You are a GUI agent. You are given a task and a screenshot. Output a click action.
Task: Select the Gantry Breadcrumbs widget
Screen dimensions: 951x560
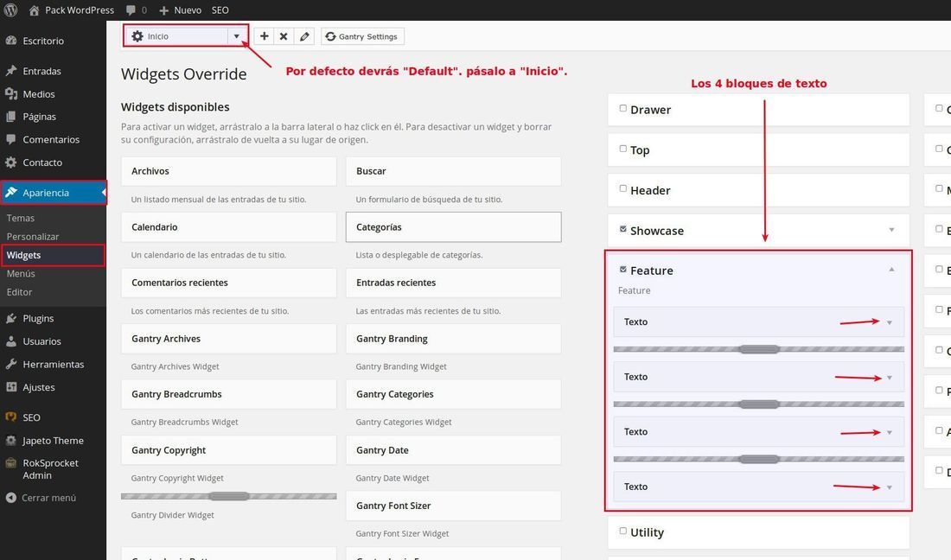(228, 395)
